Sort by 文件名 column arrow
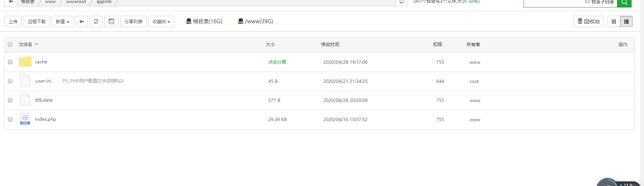644x186 pixels. 36,44
